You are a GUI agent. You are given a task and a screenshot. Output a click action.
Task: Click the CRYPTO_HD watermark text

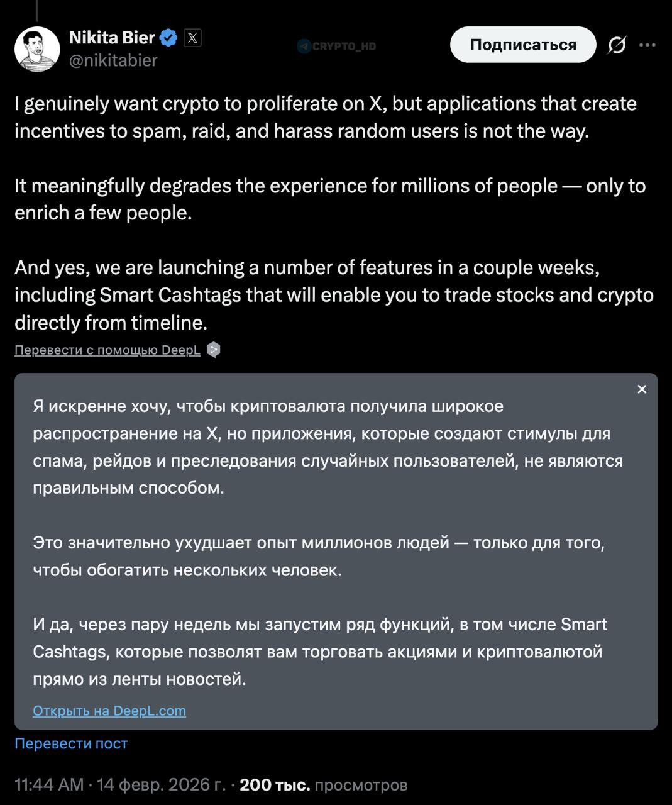pyautogui.click(x=344, y=46)
